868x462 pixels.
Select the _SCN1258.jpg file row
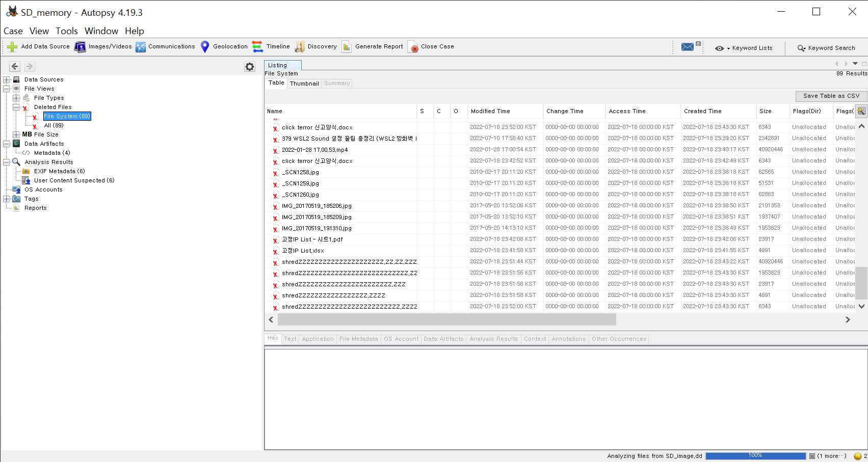[x=559, y=172]
